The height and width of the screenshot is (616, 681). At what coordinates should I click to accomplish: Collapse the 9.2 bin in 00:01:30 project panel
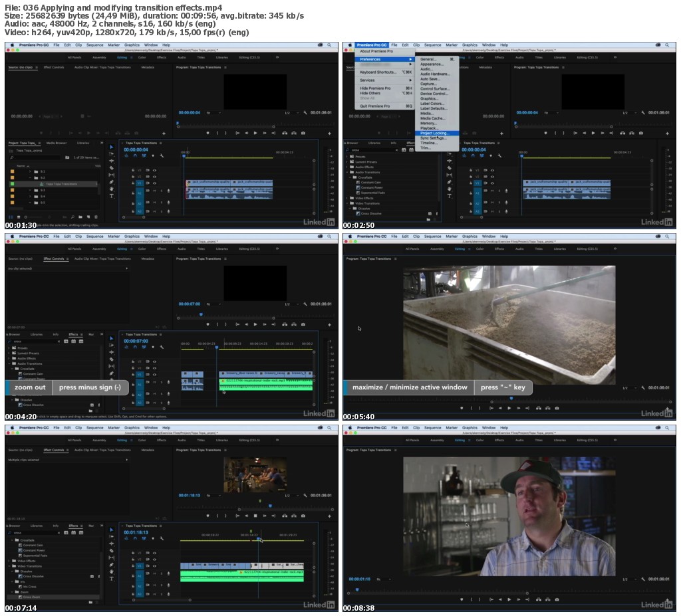pyautogui.click(x=30, y=177)
